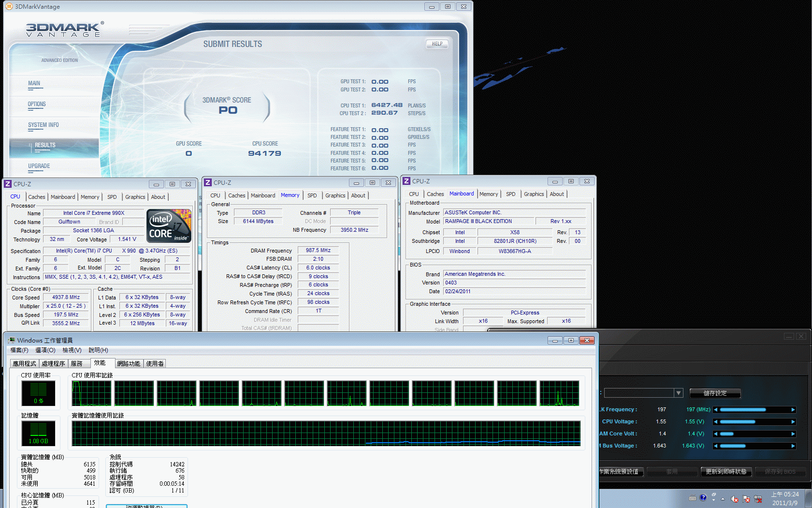Click the 儲存設定 button in TurboV

[x=715, y=393]
